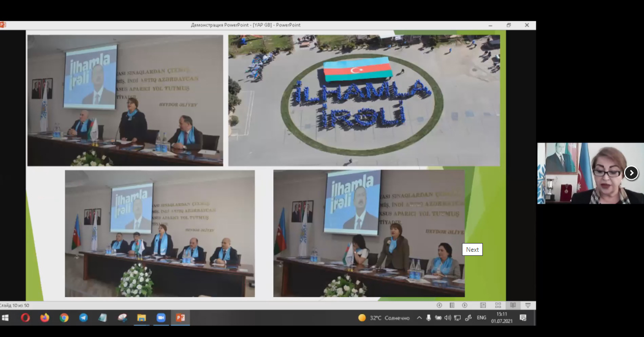Open the clock showing 15:11
Screen dimensions: 644x337
click(x=502, y=318)
